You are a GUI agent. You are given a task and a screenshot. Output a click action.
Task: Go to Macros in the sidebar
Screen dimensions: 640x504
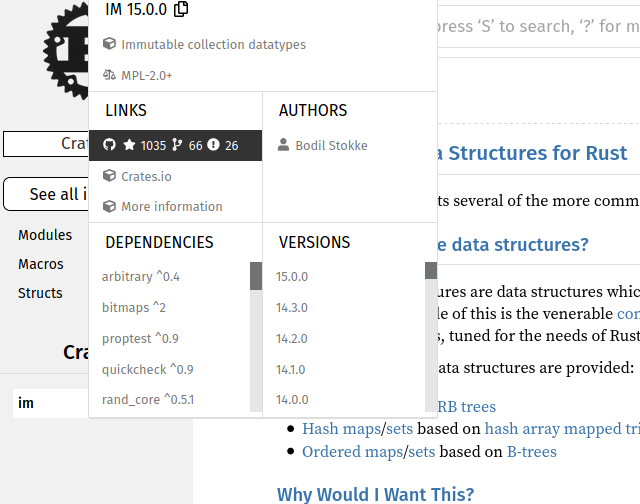click(41, 264)
